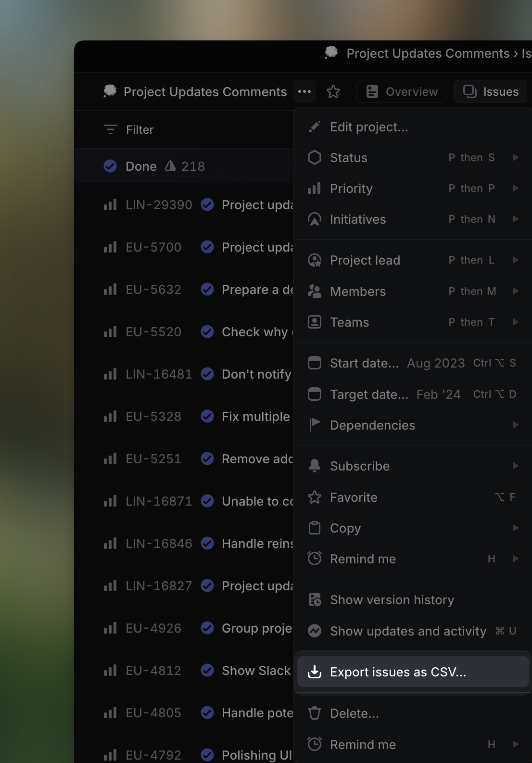
Task: Expand the Dependencies submenu arrow
Action: coord(516,425)
